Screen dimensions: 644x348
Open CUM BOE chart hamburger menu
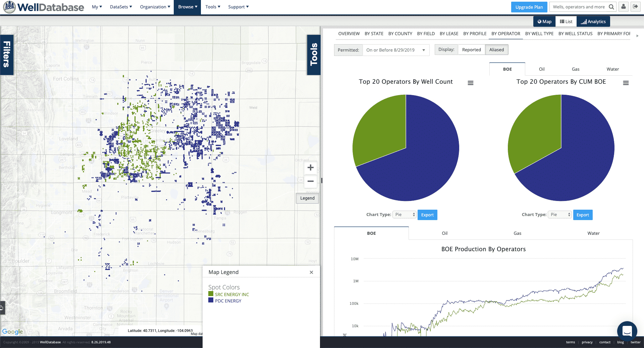point(626,83)
